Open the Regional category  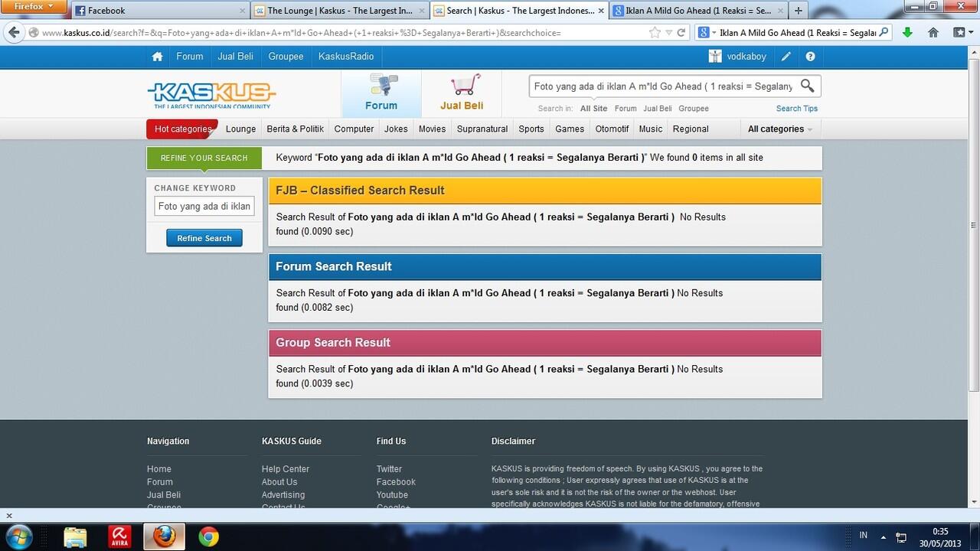tap(691, 129)
